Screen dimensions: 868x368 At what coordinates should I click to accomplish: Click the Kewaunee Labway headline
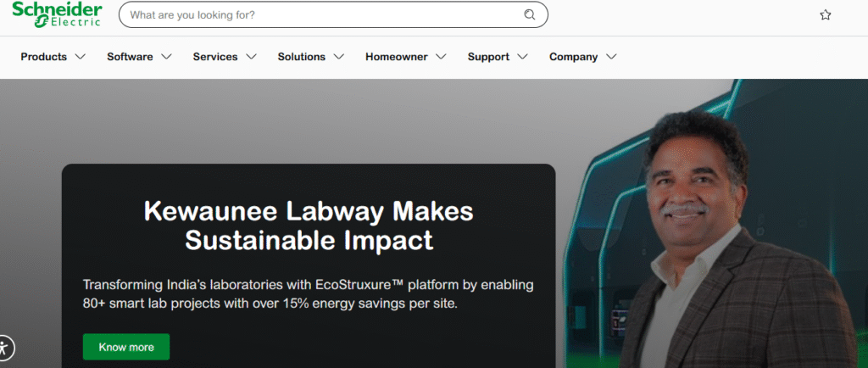(x=309, y=225)
